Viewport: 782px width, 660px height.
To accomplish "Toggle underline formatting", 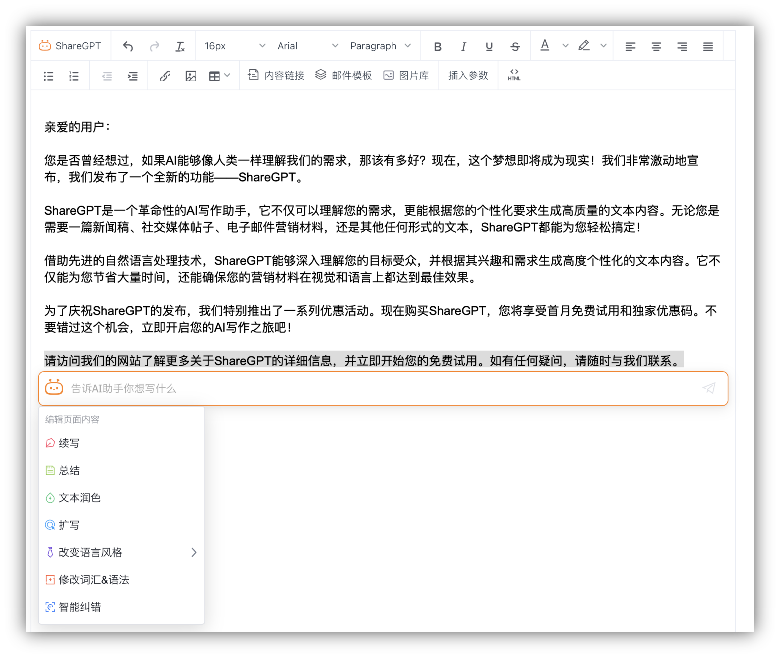I will click(x=489, y=46).
